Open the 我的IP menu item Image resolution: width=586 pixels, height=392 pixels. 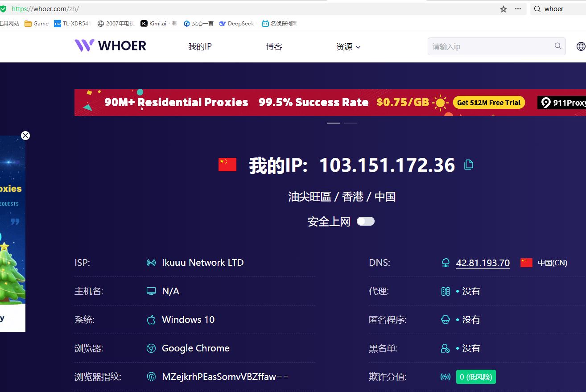point(200,46)
